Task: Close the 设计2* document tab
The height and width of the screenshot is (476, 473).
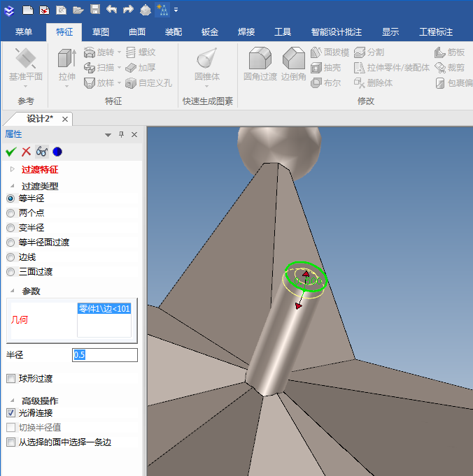Action: click(65, 119)
